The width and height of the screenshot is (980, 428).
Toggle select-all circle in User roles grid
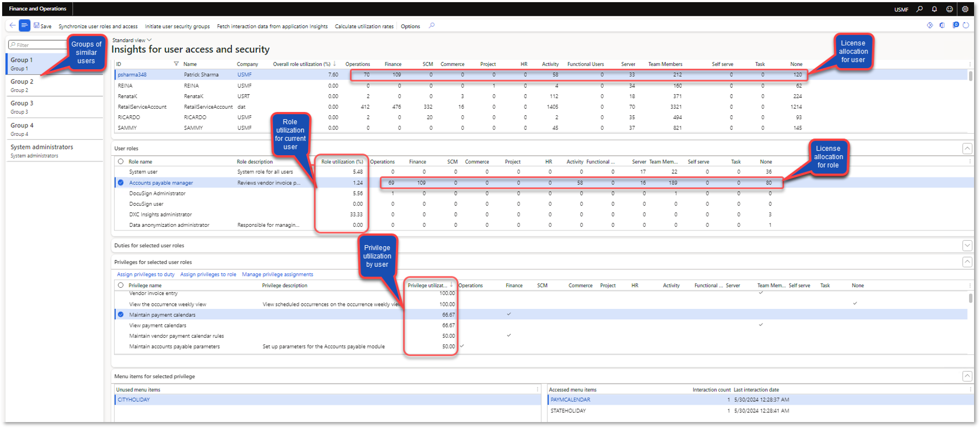[121, 161]
